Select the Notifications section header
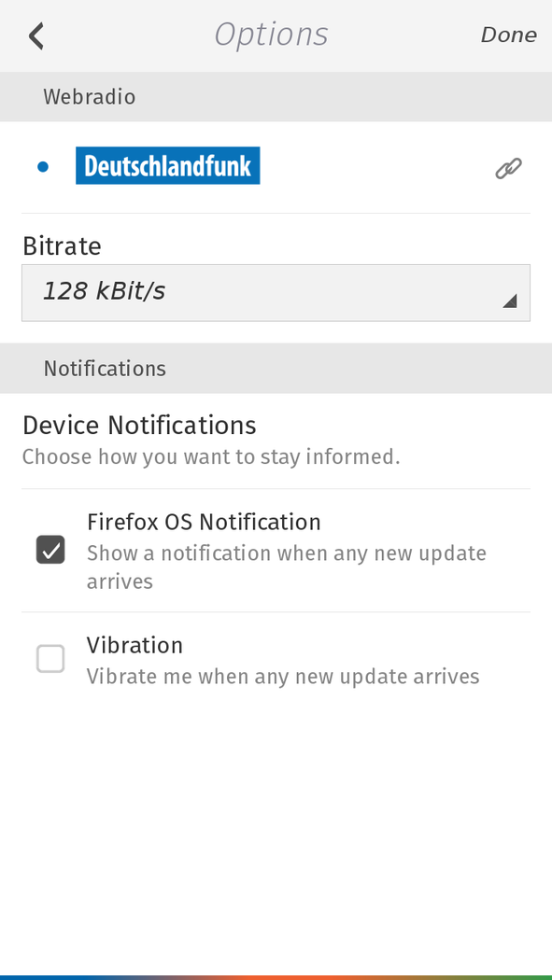552x980 pixels. click(x=276, y=368)
